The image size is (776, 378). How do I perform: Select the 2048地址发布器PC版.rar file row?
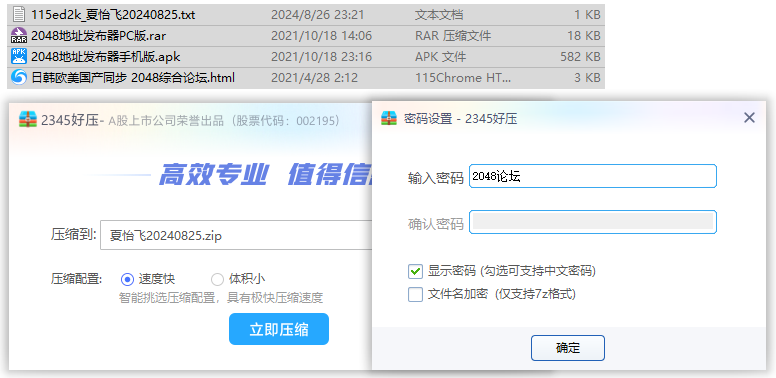[306, 36]
